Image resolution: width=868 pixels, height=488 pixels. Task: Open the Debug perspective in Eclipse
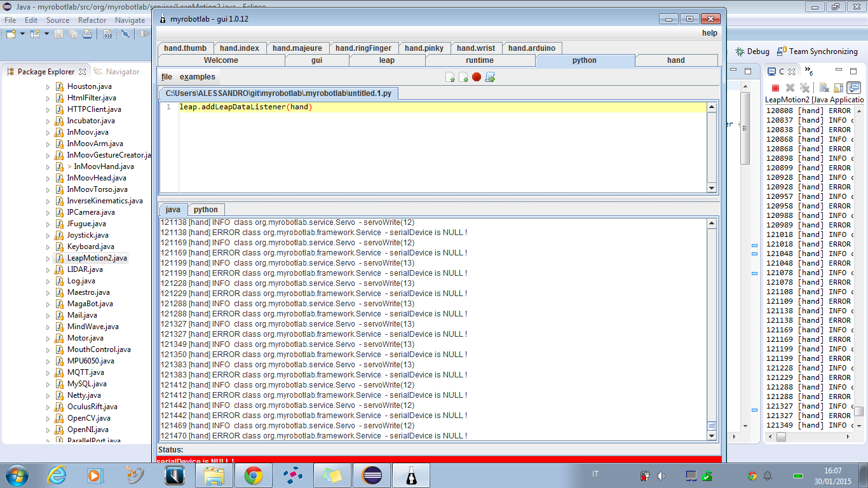pos(752,51)
